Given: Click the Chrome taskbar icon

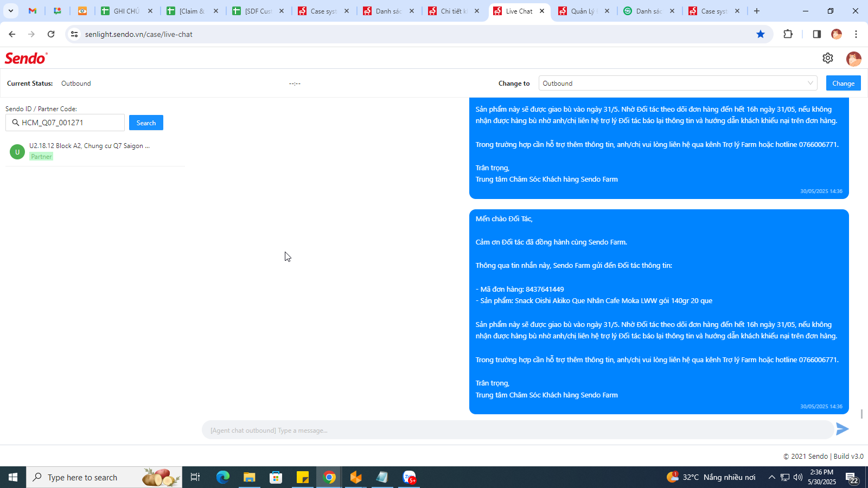Looking at the screenshot, I should click(x=329, y=477).
